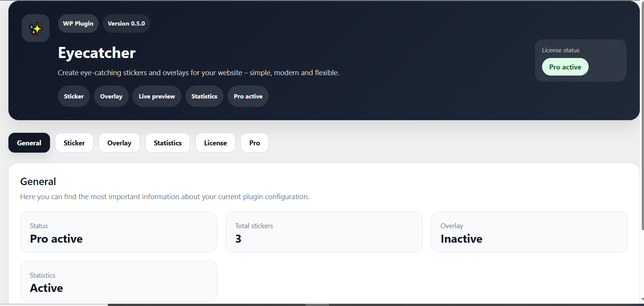Image resolution: width=644 pixels, height=306 pixels.
Task: Click the vertical page scrollbar
Action: [642, 114]
